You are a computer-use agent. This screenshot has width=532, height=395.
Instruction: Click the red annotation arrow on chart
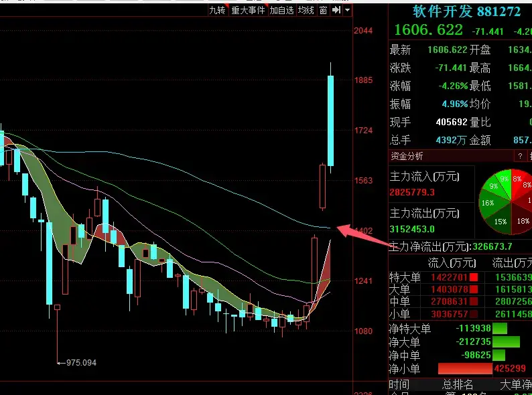coord(363,238)
